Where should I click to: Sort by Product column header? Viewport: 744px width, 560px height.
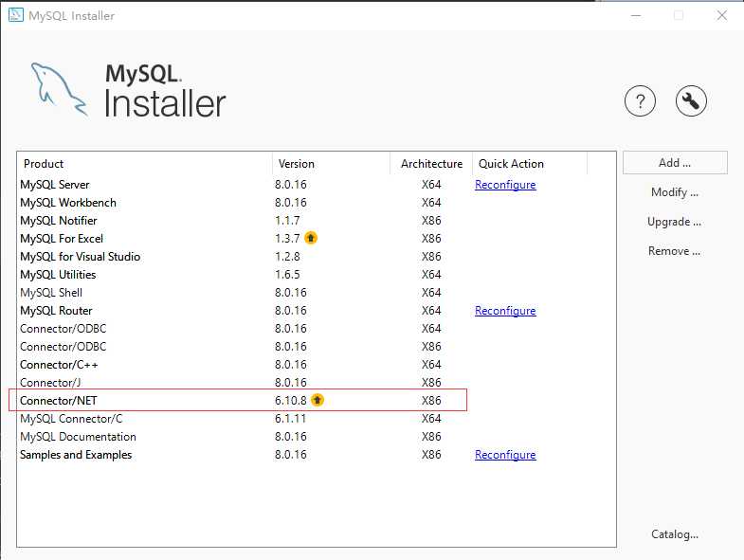pyautogui.click(x=145, y=163)
